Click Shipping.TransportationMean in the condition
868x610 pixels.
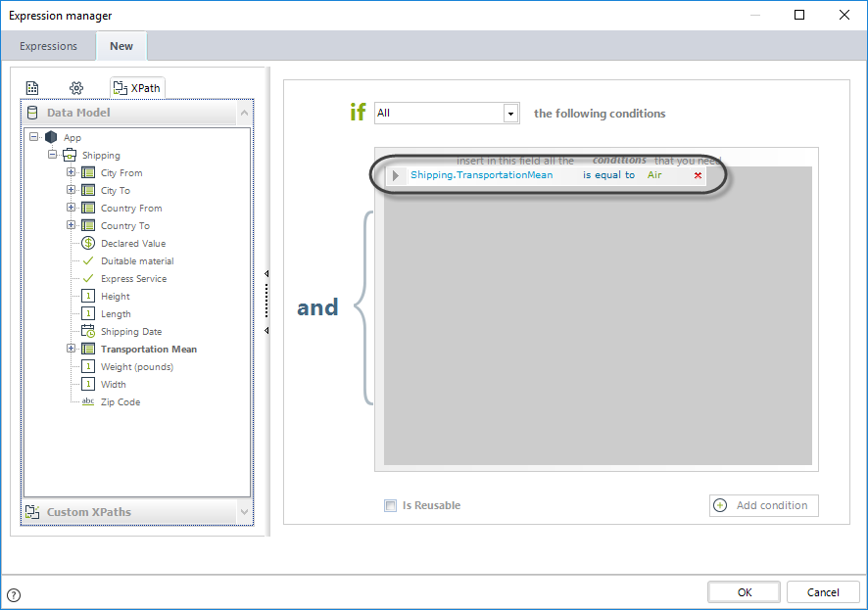click(482, 174)
